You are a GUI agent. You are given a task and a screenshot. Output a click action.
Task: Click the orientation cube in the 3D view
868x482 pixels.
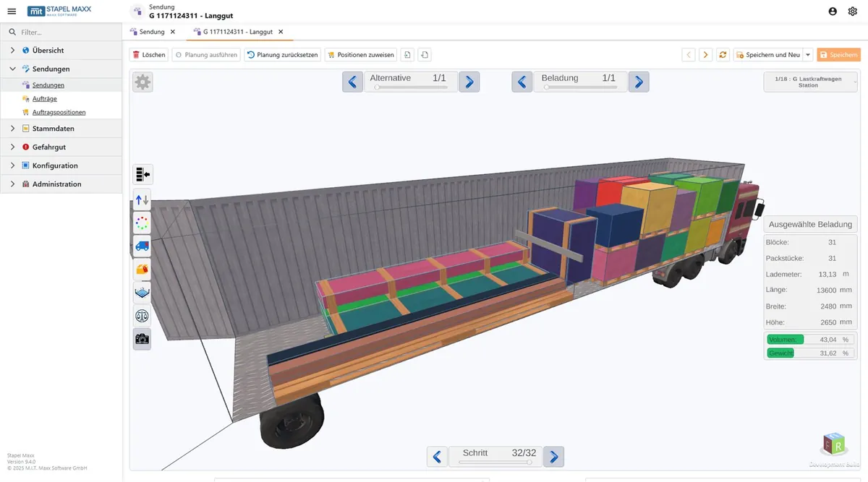pos(835,443)
